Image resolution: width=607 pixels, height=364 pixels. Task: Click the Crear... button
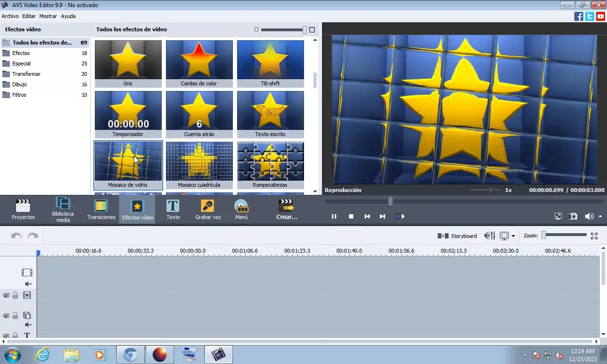click(286, 209)
